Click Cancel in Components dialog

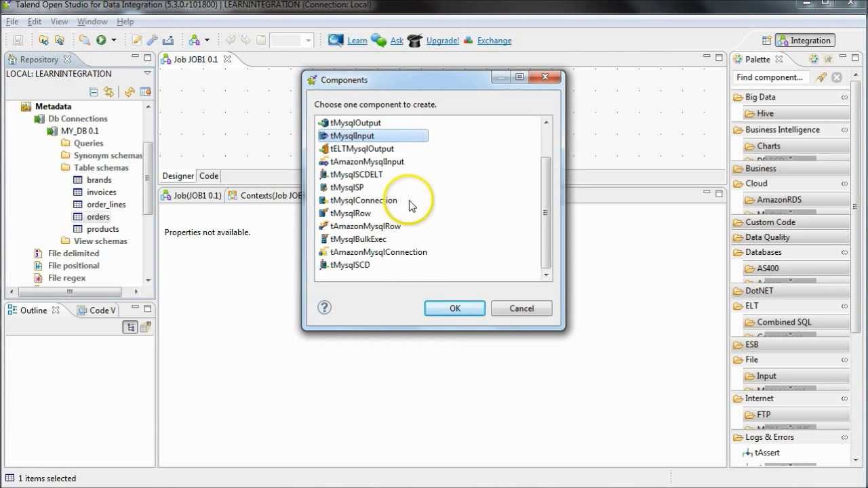click(521, 308)
